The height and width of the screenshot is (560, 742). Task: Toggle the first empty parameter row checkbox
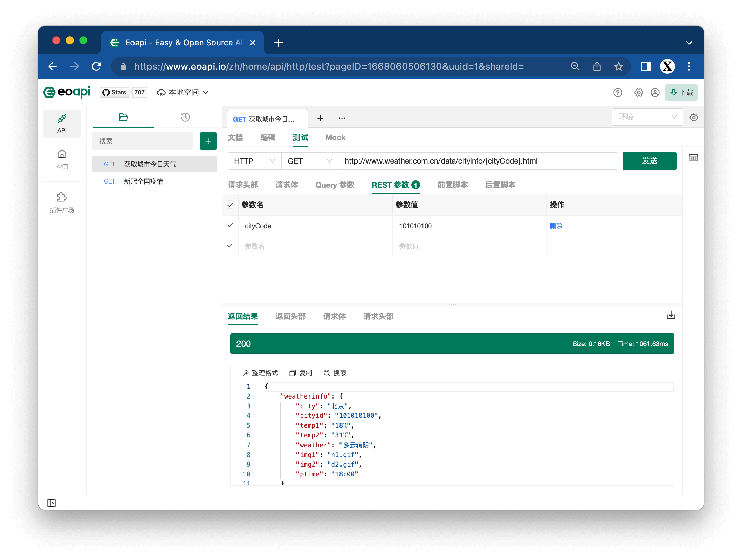[230, 246]
